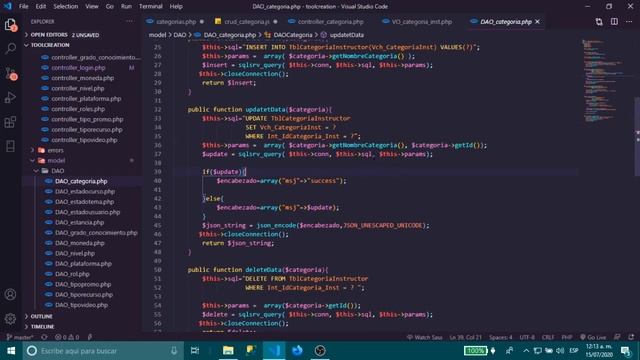
Task: Open the Search view in activity bar
Action: click(x=10, y=49)
